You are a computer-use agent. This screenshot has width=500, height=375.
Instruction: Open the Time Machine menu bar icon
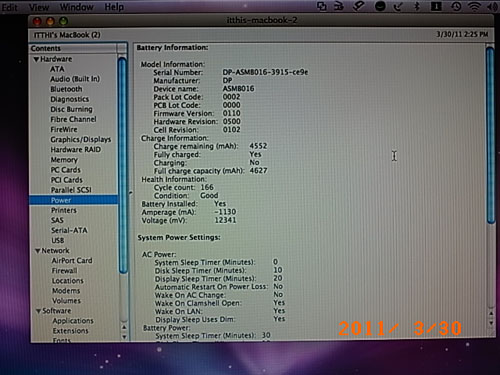[456, 6]
